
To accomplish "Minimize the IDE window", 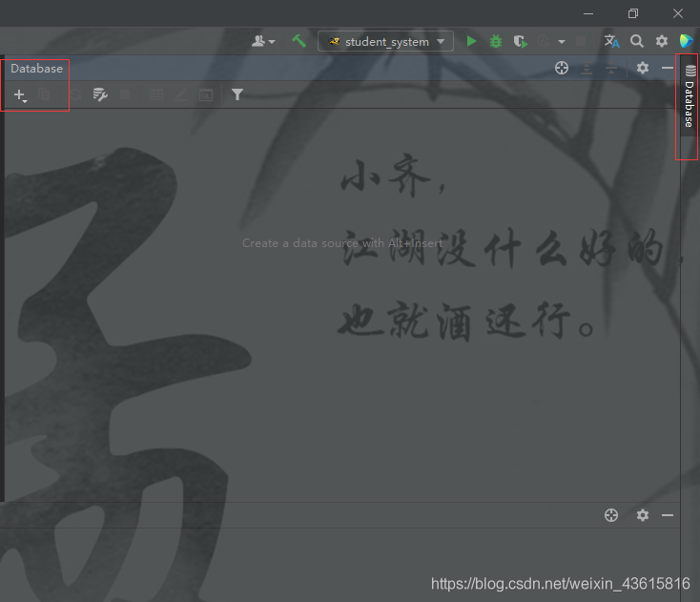I will coord(588,14).
